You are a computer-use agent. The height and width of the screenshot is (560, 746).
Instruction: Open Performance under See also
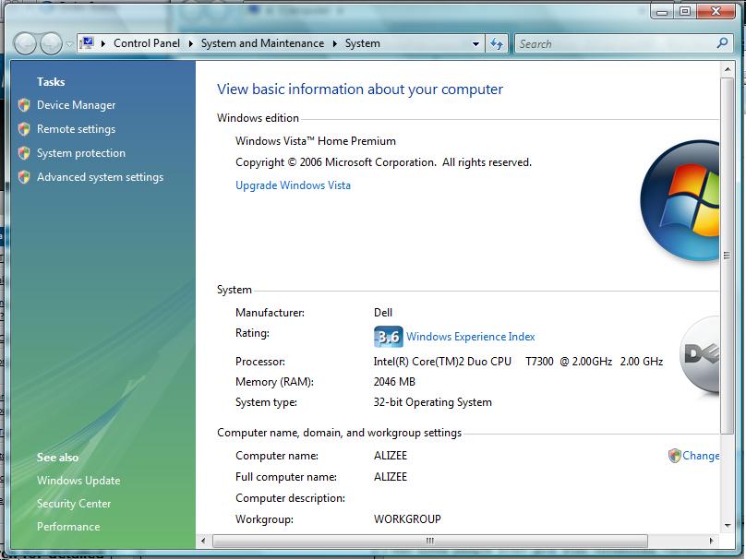(x=68, y=527)
